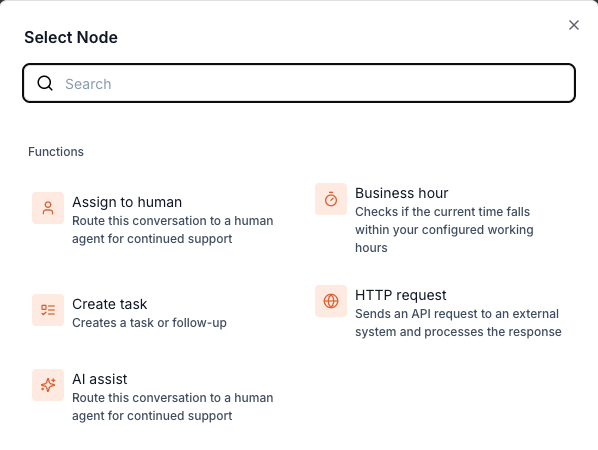Choose the Business hour node title
Image resolution: width=598 pixels, height=450 pixels.
pos(401,193)
